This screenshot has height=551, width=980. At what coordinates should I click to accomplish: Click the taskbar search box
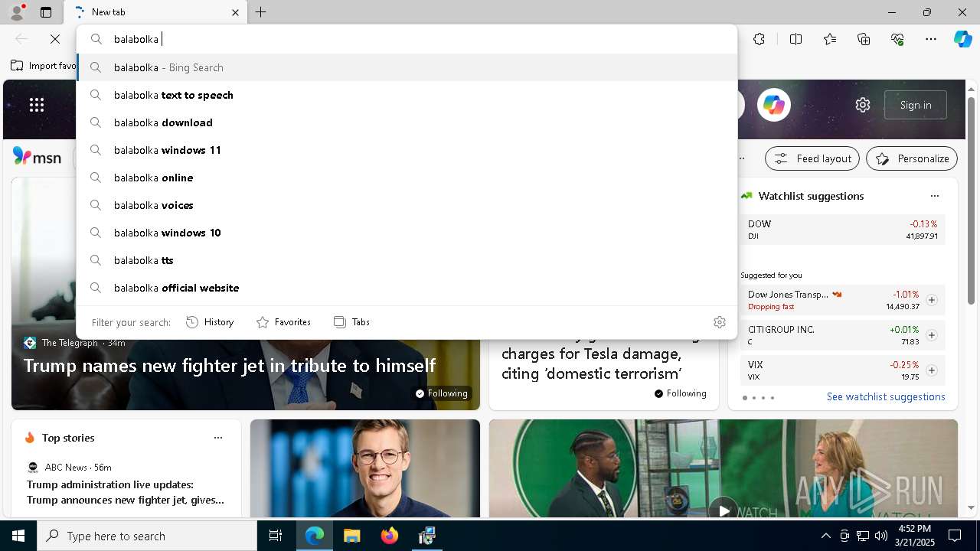147,536
